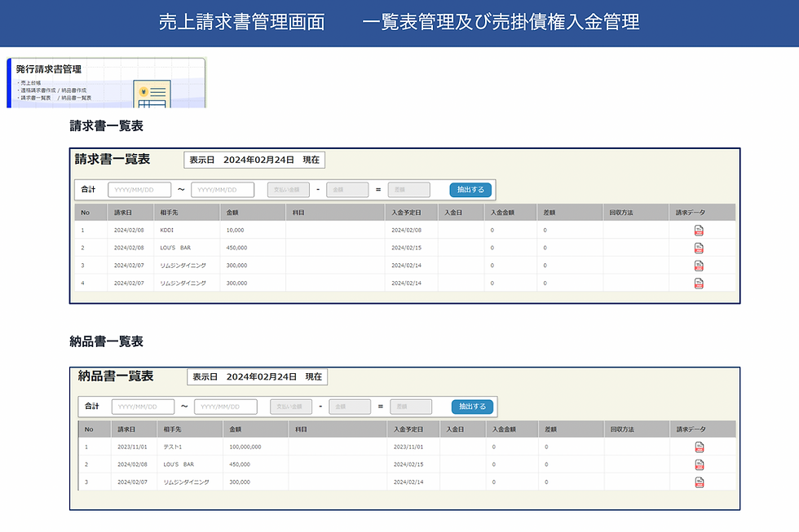Image resolution: width=799 pixels, height=532 pixels.
Task: Click 抽出する button in 請求書一覧表
Action: [x=470, y=189]
